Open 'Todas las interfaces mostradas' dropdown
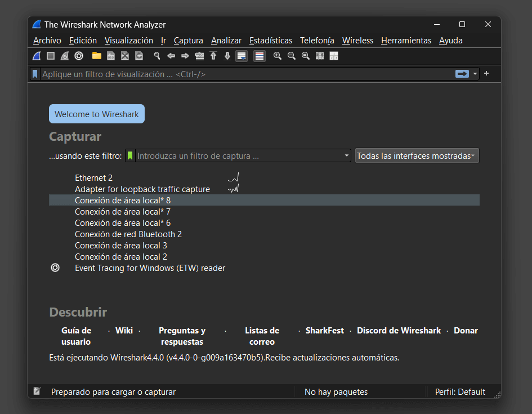The image size is (532, 414). pos(417,156)
